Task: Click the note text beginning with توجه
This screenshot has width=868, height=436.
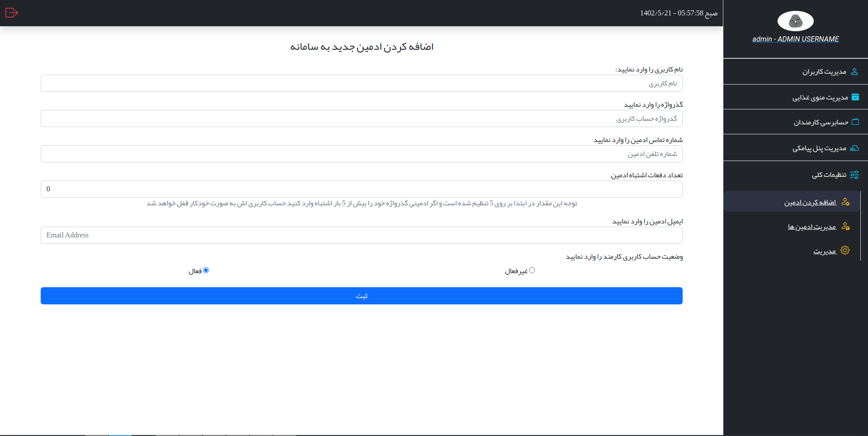Action: point(362,204)
